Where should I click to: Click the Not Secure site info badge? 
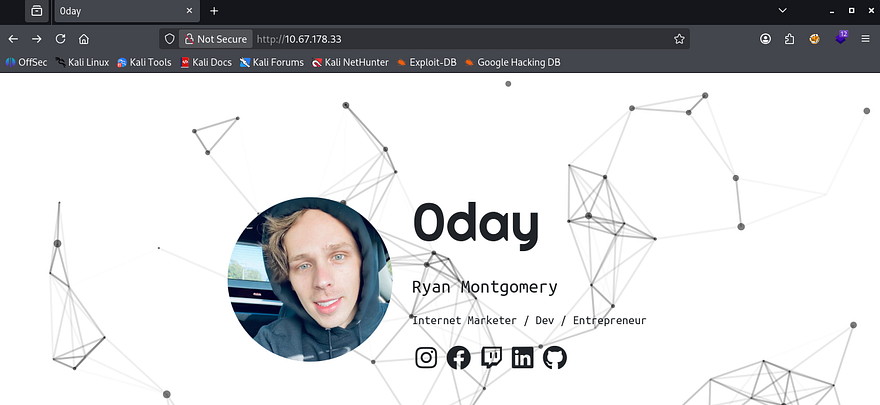point(216,39)
